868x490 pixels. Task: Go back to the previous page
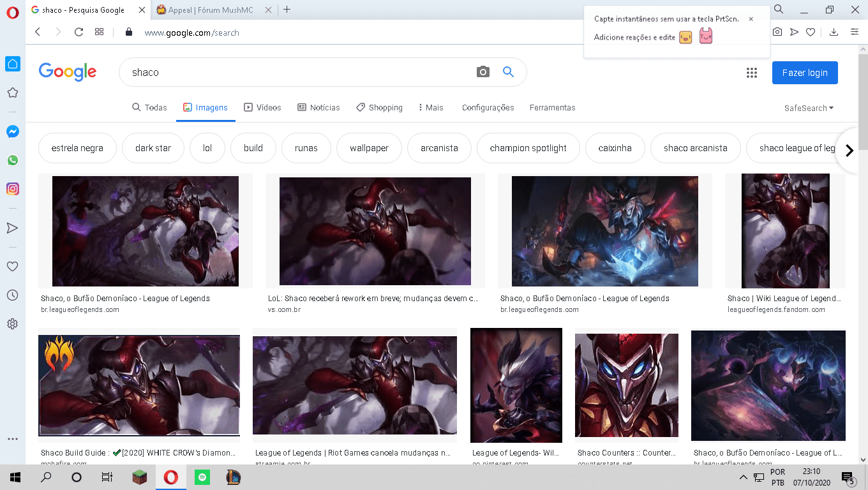click(38, 32)
